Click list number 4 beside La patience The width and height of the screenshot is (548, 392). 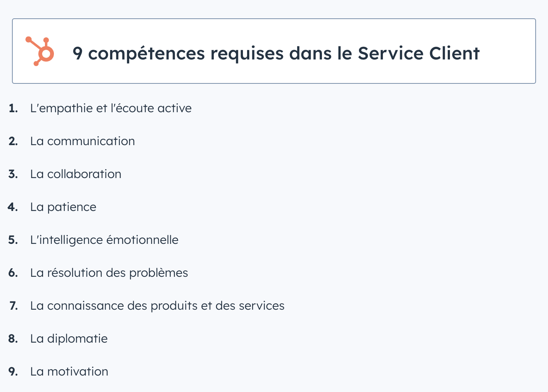pyautogui.click(x=13, y=207)
